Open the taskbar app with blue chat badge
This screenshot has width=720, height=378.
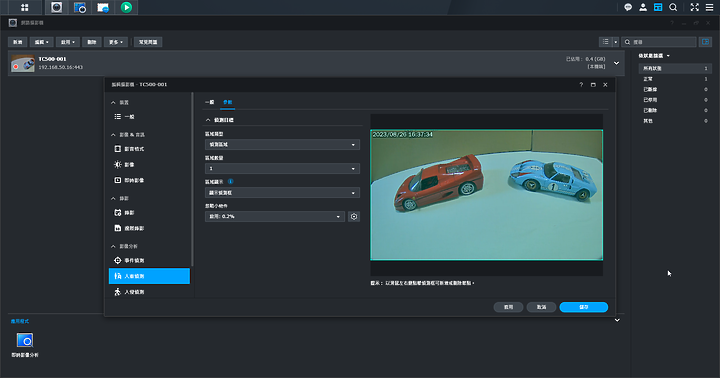tap(103, 7)
